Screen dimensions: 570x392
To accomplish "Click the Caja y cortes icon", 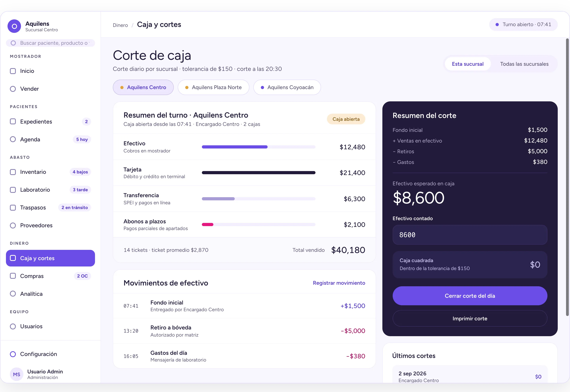I will (13, 258).
